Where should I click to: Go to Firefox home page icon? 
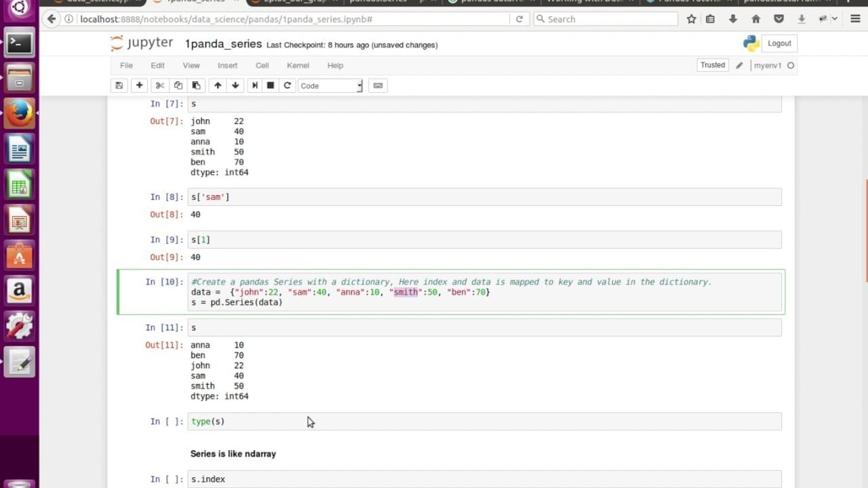[756, 19]
